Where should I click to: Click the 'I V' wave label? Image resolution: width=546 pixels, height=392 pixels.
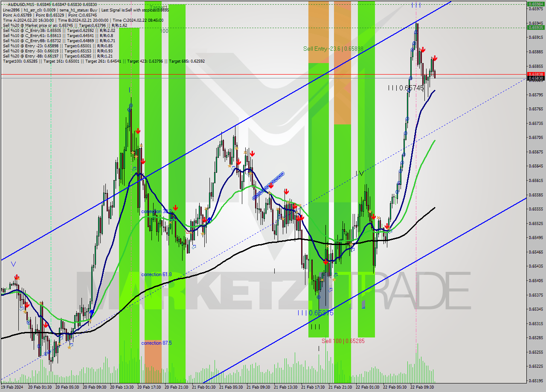(x=360, y=173)
